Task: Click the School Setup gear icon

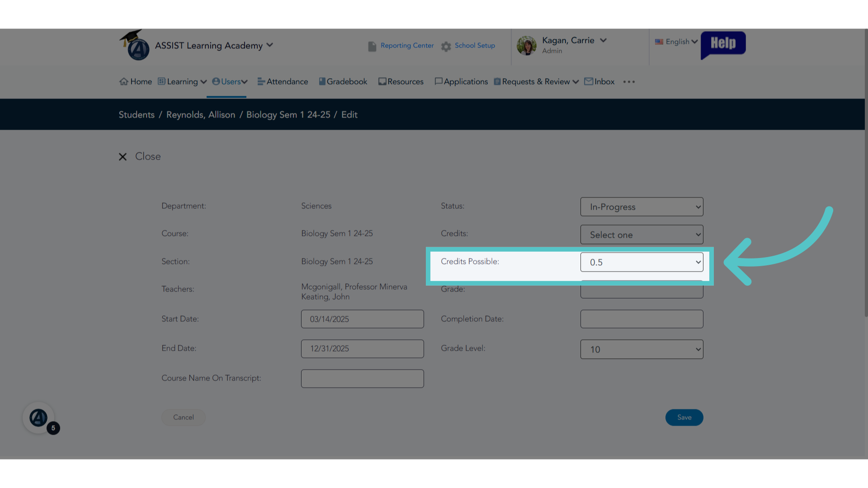Action: point(446,46)
